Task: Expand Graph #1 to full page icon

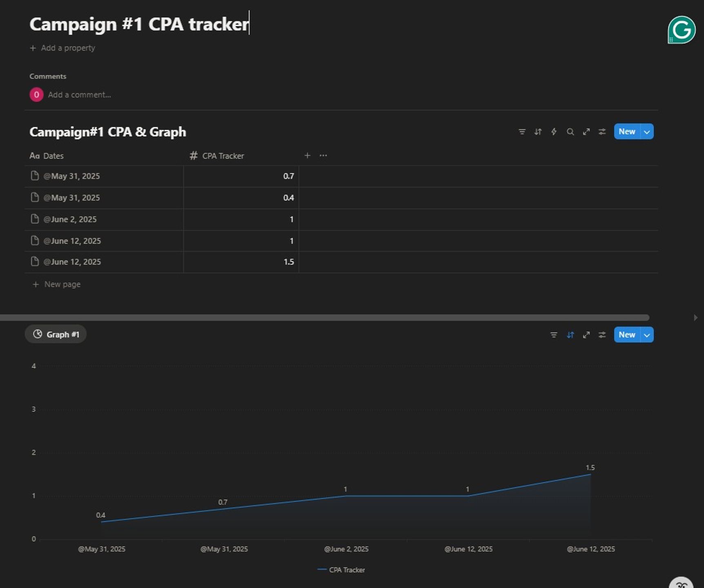Action: tap(586, 335)
